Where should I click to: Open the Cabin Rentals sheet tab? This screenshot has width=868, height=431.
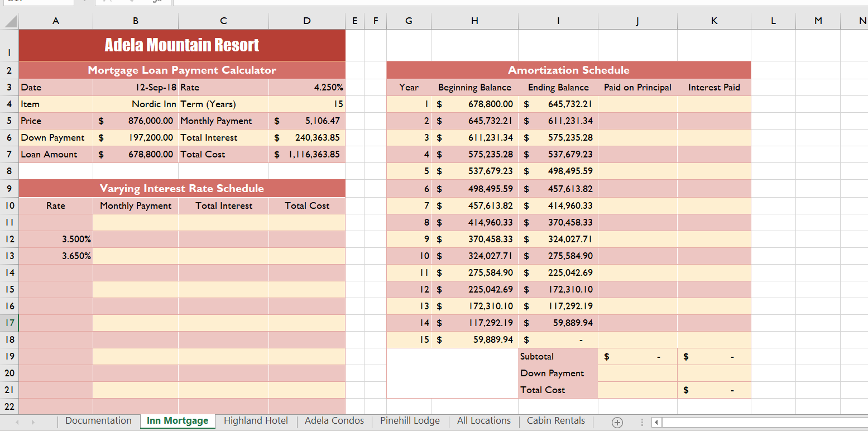556,421
